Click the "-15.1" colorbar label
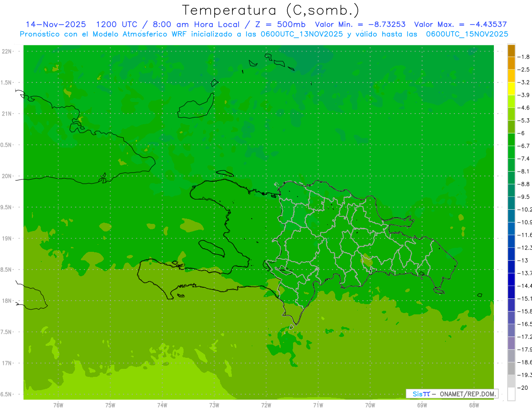The width and height of the screenshot is (532, 411). tap(525, 298)
